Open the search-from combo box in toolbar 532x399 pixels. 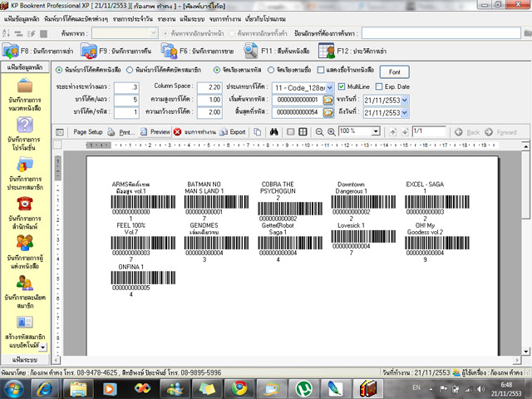(x=125, y=33)
